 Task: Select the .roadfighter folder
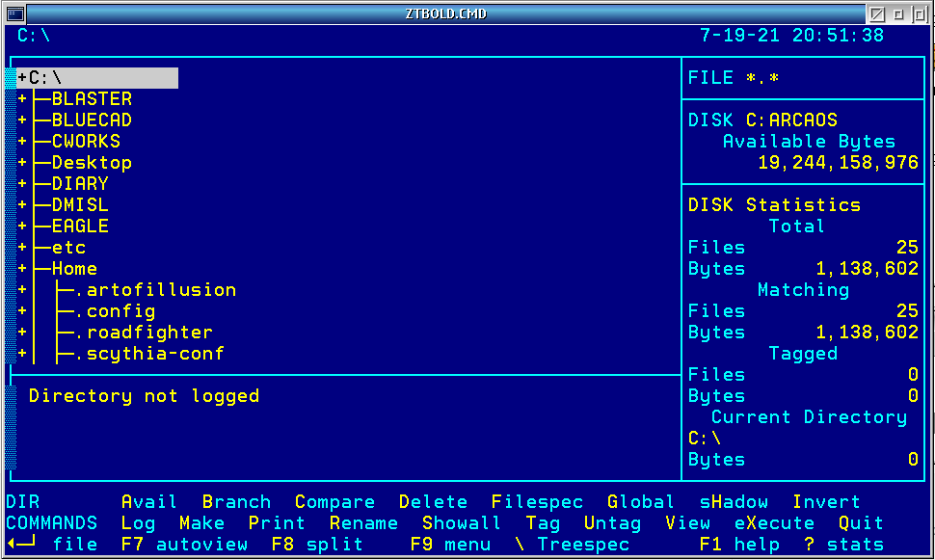pos(144,333)
